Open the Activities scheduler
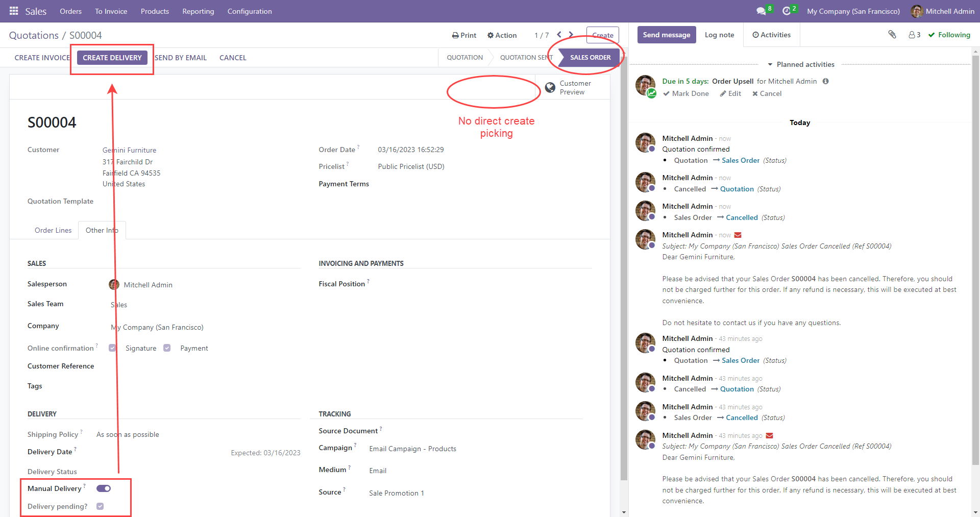980x517 pixels. point(772,35)
